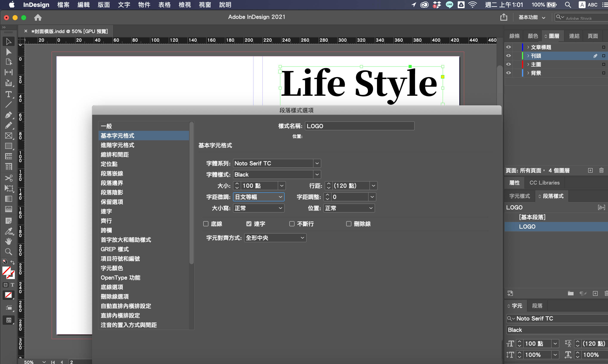Pick the Scissors tool

pyautogui.click(x=8, y=178)
